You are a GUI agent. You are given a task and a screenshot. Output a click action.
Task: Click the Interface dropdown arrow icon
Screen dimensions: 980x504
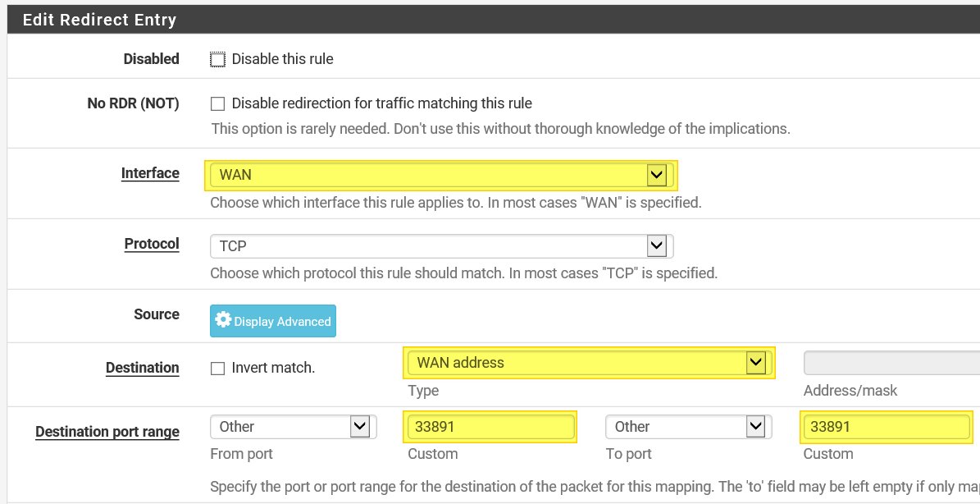(x=655, y=174)
